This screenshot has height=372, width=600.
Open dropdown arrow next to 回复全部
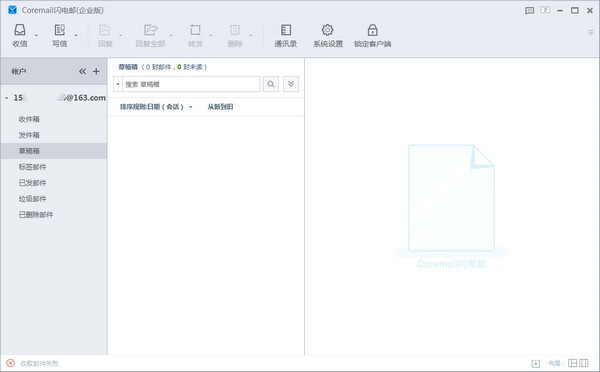171,36
